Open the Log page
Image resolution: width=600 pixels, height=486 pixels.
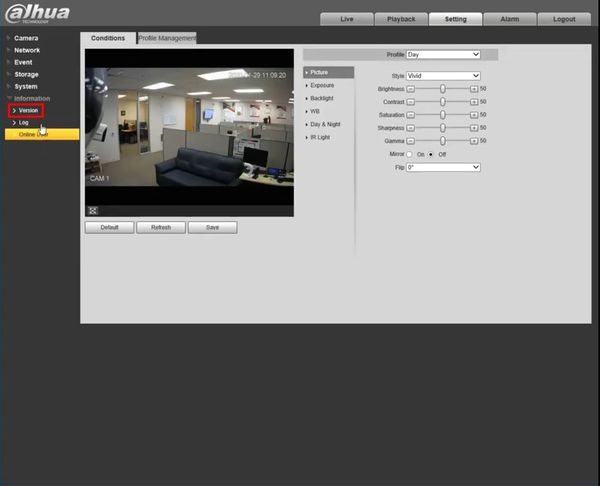point(23,122)
